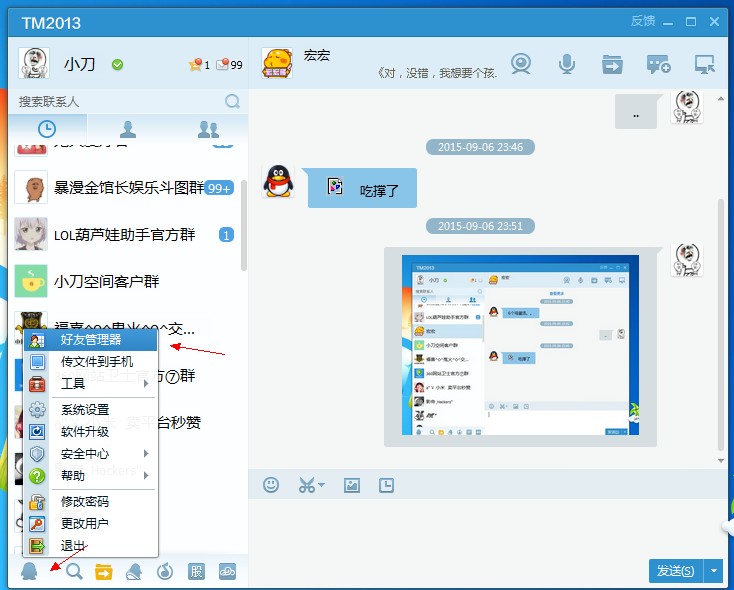This screenshot has height=590, width=734.
Task: Open the stock 股 icon
Action: [x=196, y=571]
